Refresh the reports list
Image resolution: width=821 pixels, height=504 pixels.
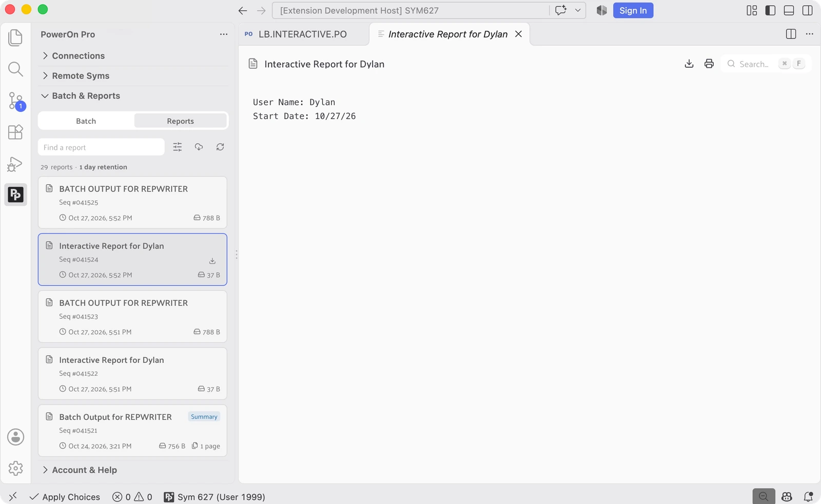pyautogui.click(x=220, y=147)
